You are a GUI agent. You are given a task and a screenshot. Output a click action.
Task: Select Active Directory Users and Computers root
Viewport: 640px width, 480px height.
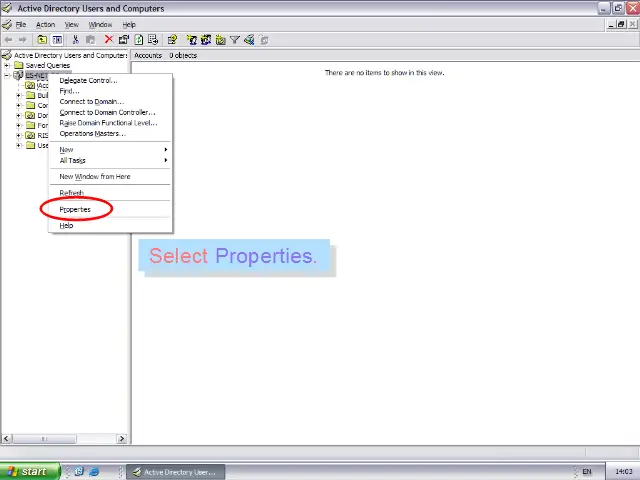click(x=70, y=55)
